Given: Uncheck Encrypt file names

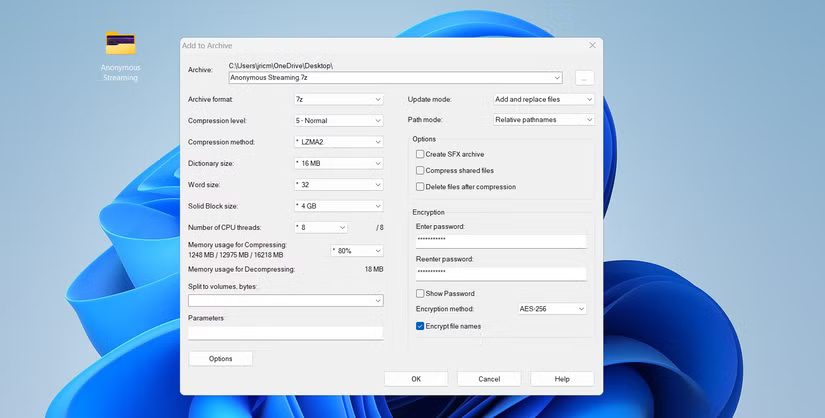Looking at the screenshot, I should coord(420,326).
